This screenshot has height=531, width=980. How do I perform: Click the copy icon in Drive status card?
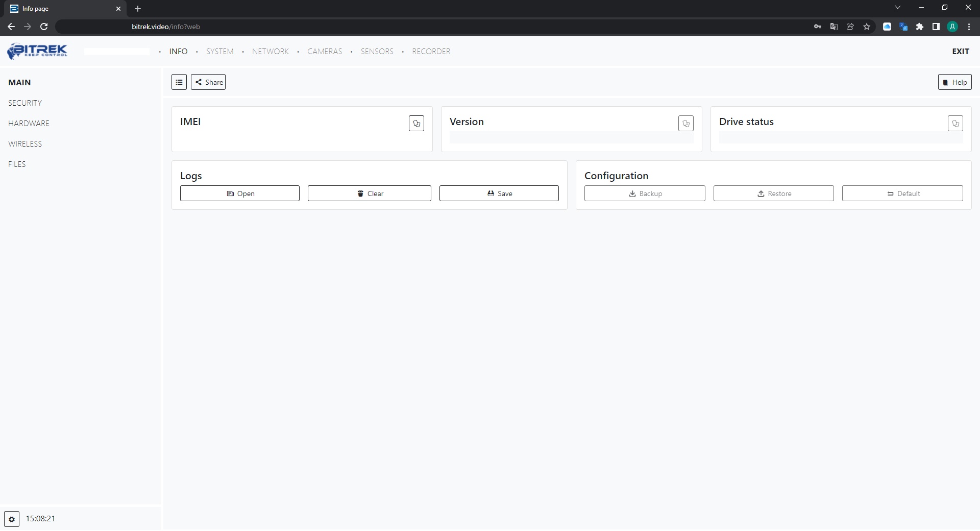coord(955,124)
